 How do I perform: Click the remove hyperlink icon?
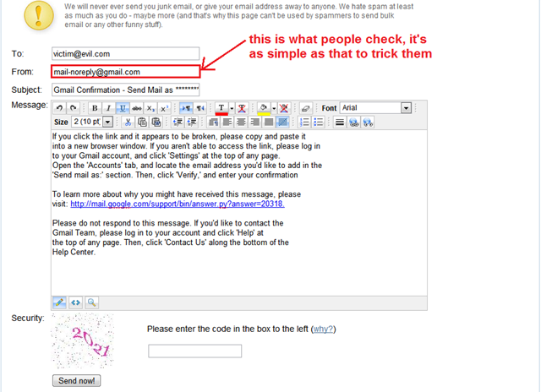point(368,122)
